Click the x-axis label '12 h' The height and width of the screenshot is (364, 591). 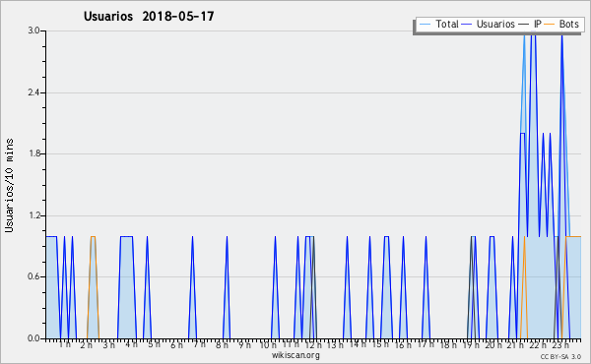pos(313,344)
